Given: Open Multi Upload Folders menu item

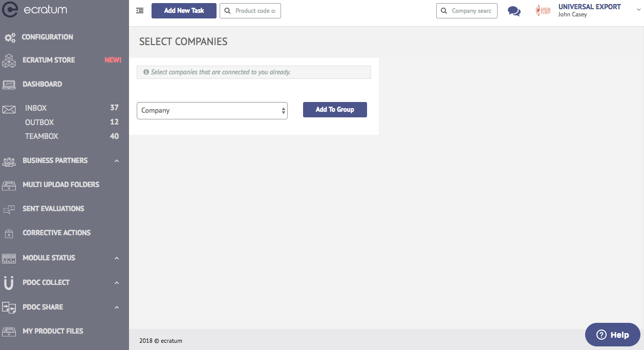Looking at the screenshot, I should coord(61,184).
